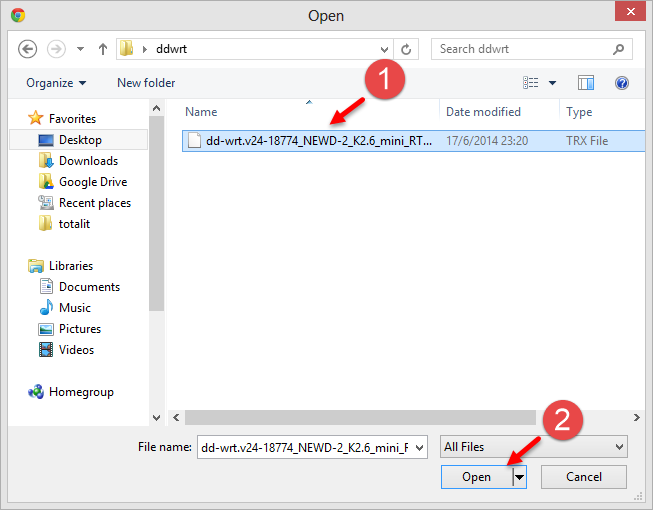Refresh the ddwrt folder view
The height and width of the screenshot is (510, 653).
tap(406, 50)
